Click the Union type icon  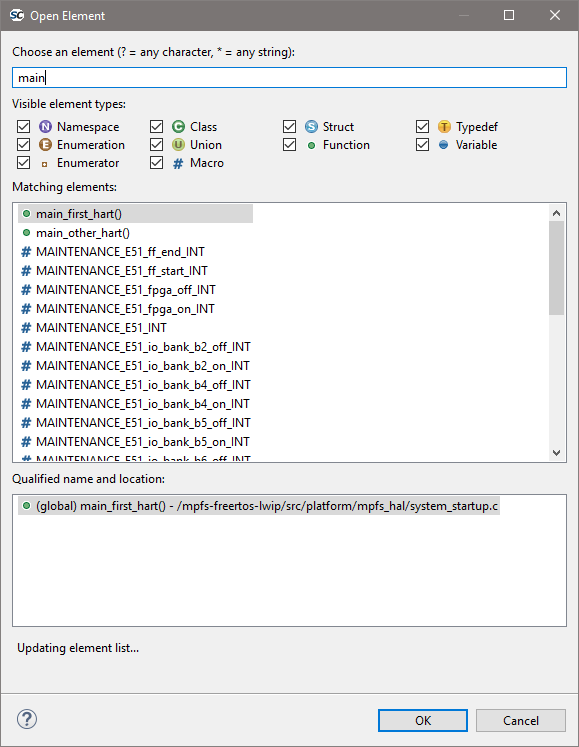click(x=178, y=145)
